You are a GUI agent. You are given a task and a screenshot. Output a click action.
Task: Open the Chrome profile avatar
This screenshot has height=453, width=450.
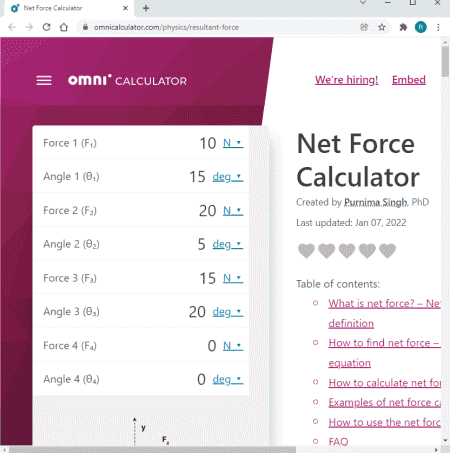(x=421, y=27)
